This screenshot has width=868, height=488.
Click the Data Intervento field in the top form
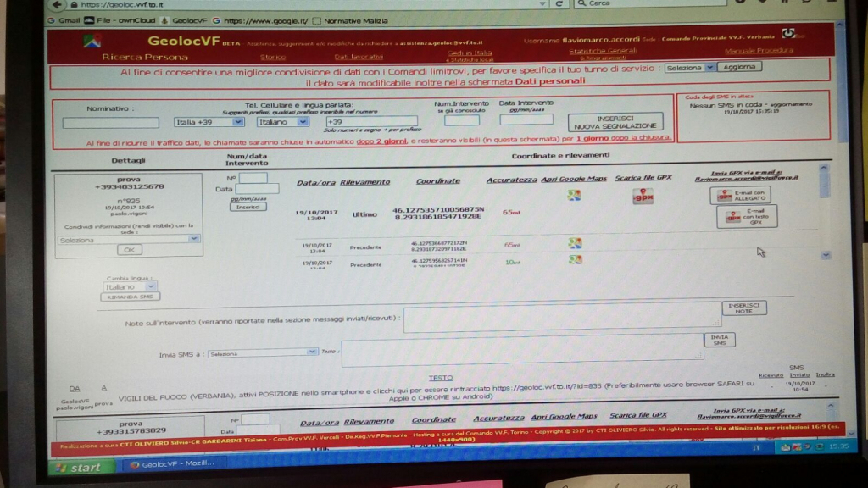coord(526,119)
